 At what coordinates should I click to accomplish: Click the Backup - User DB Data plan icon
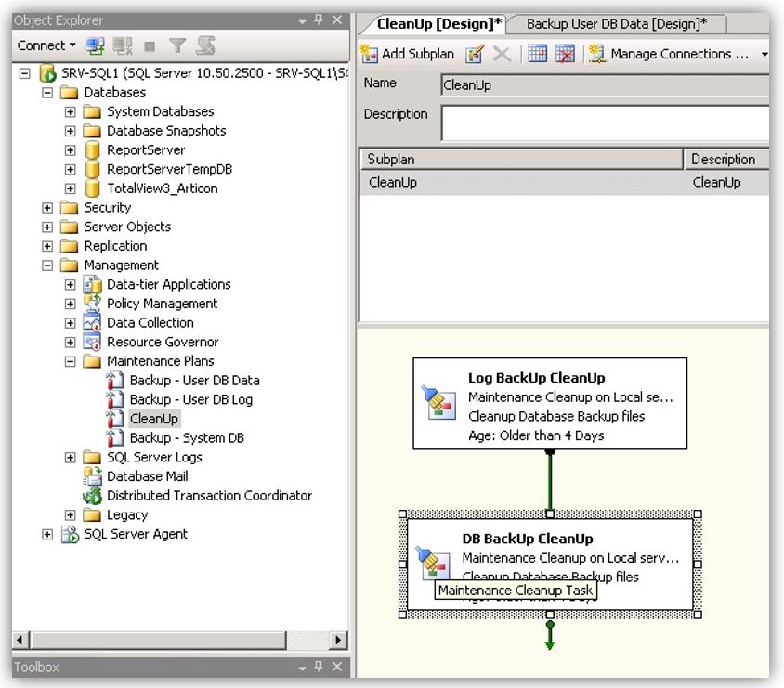pos(115,381)
